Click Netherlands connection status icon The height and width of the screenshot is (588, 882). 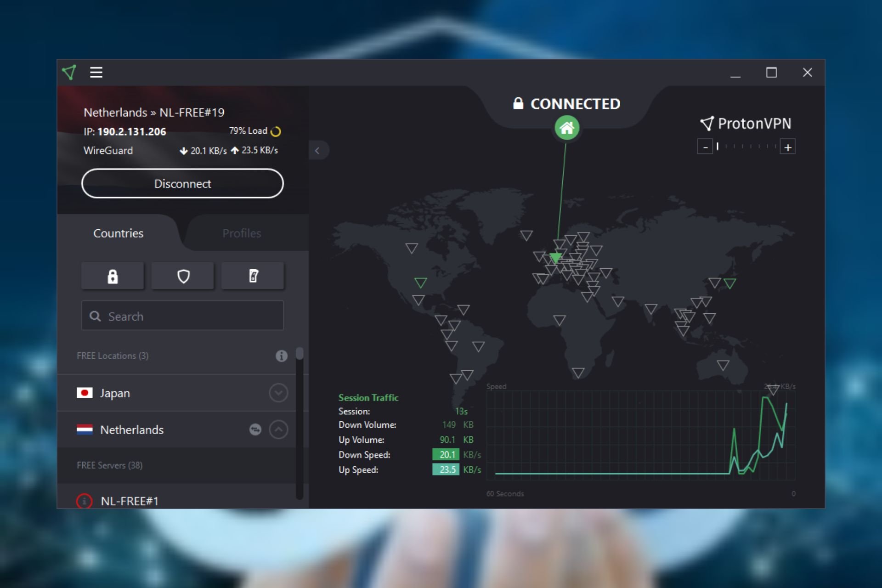(x=255, y=430)
